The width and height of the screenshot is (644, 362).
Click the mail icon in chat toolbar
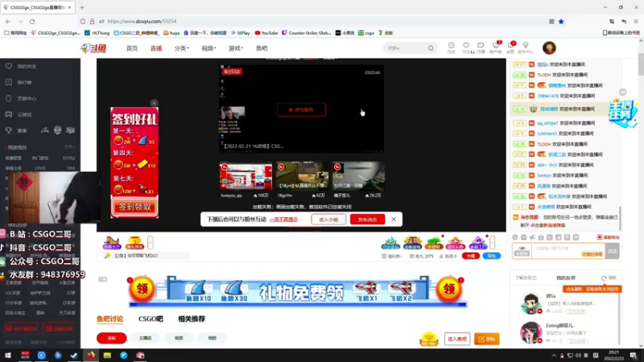524,237
